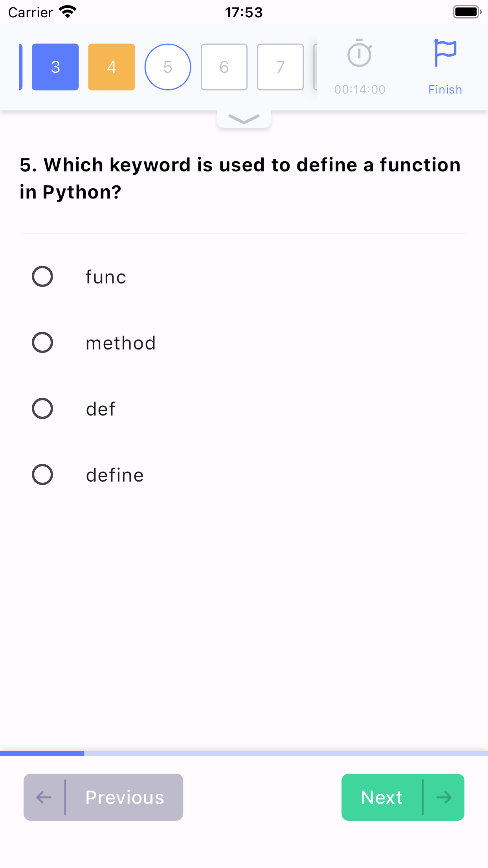Open the orange question 4 tile
The width and height of the screenshot is (488, 868).
pyautogui.click(x=112, y=67)
